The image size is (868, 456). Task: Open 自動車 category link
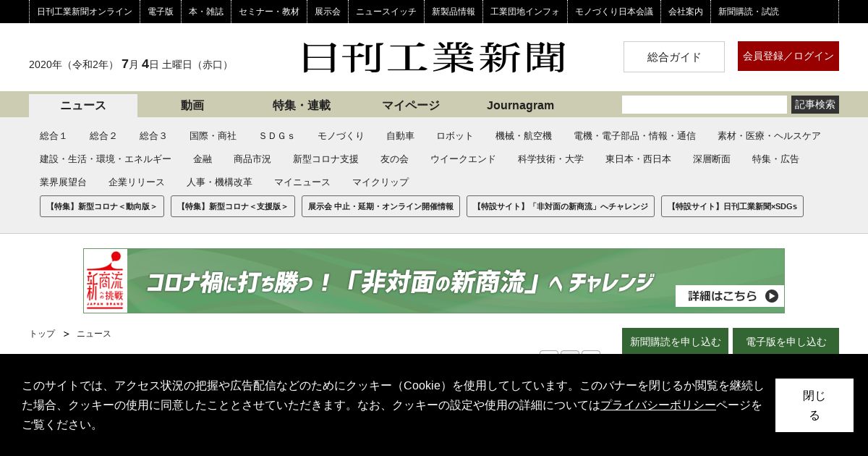(x=400, y=136)
